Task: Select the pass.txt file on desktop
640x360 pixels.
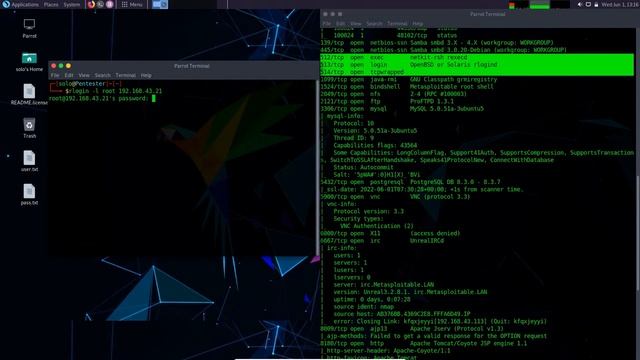Action: pos(29,194)
